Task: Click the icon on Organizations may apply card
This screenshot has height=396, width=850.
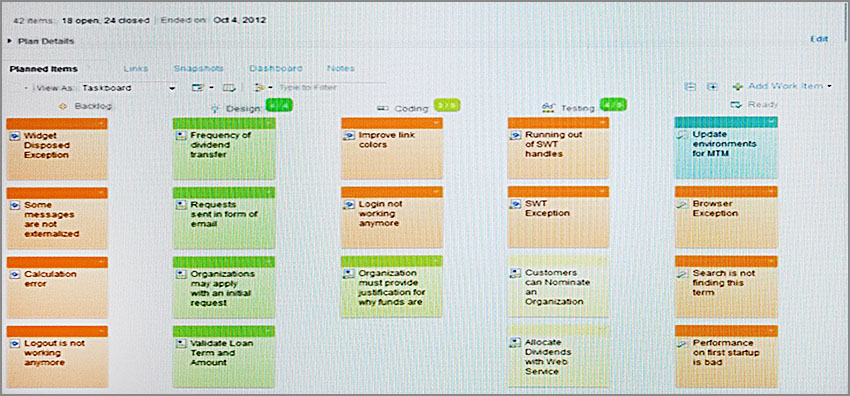Action: (x=181, y=274)
